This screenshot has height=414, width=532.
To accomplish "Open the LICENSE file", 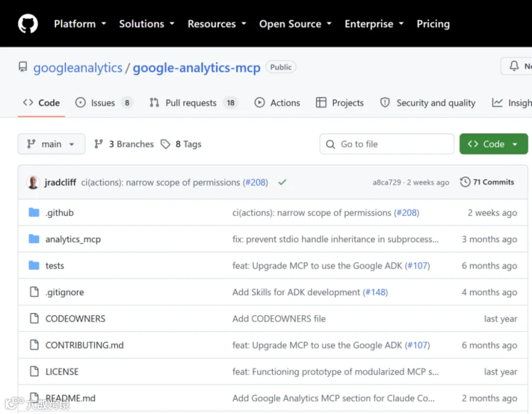I will pyautogui.click(x=62, y=371).
